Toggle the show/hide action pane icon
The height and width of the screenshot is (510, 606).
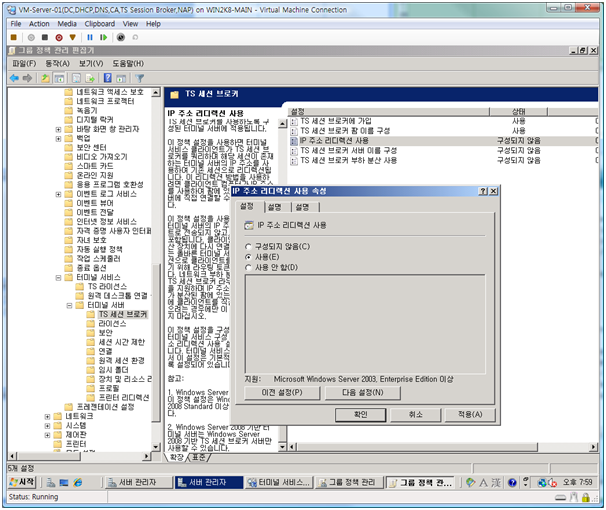(x=121, y=78)
